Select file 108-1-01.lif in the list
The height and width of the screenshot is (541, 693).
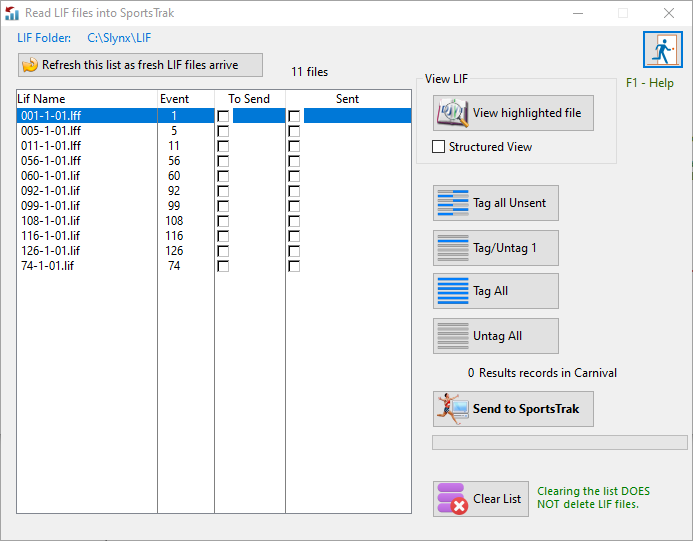[50, 221]
